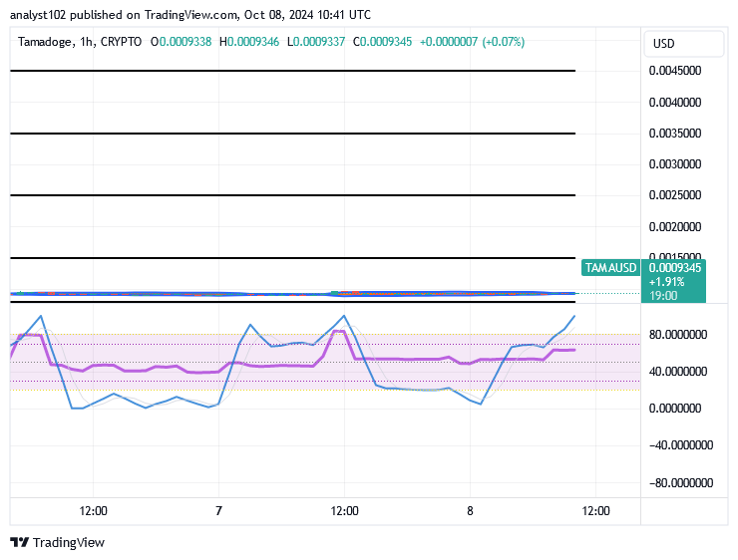
Task: Click the +1.91% change label
Action: [666, 282]
